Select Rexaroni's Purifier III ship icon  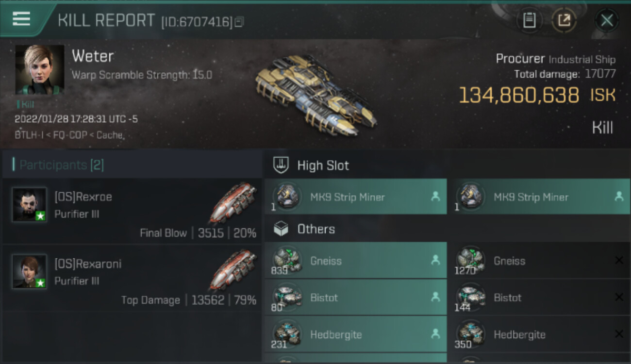pyautogui.click(x=234, y=270)
